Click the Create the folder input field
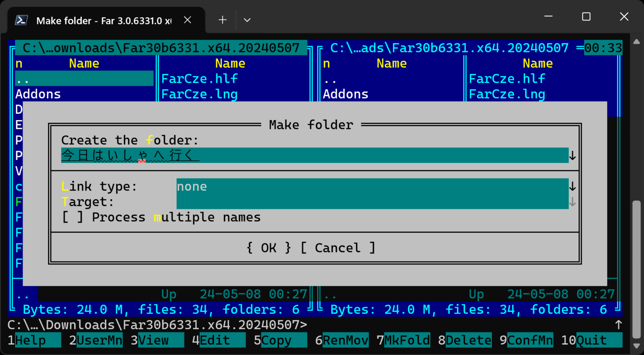The image size is (644, 355). (x=314, y=155)
